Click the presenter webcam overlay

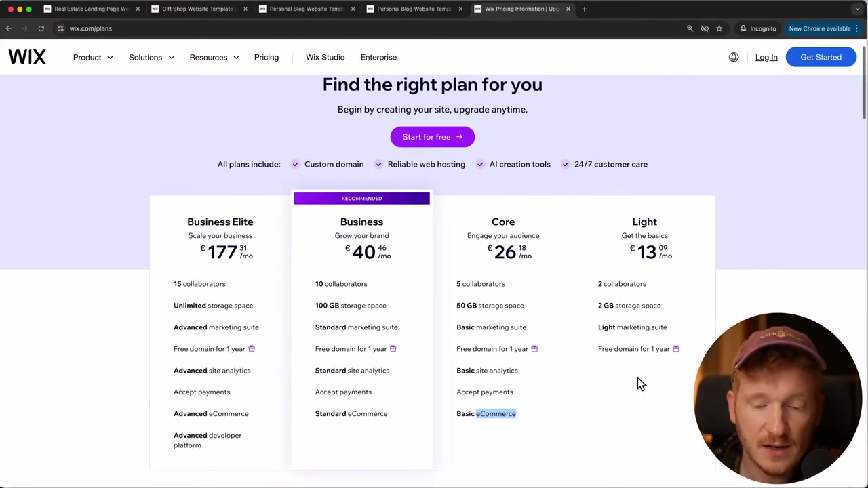pos(778,399)
